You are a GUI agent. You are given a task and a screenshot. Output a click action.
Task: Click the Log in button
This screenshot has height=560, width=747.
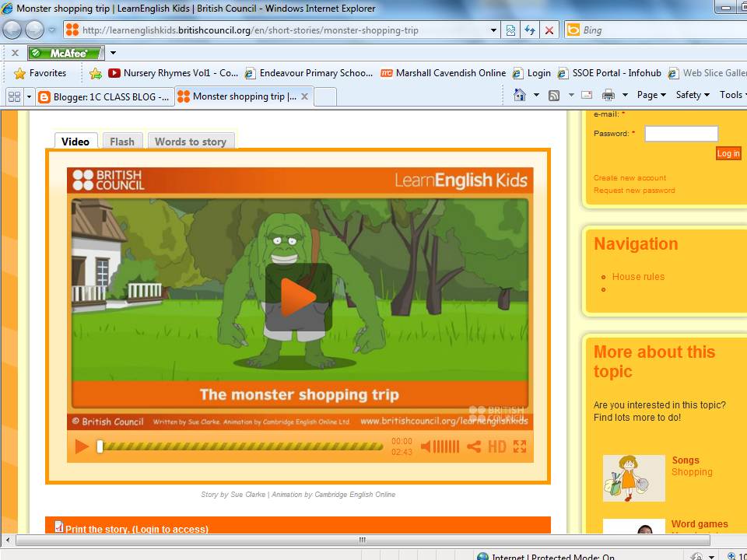coord(728,153)
